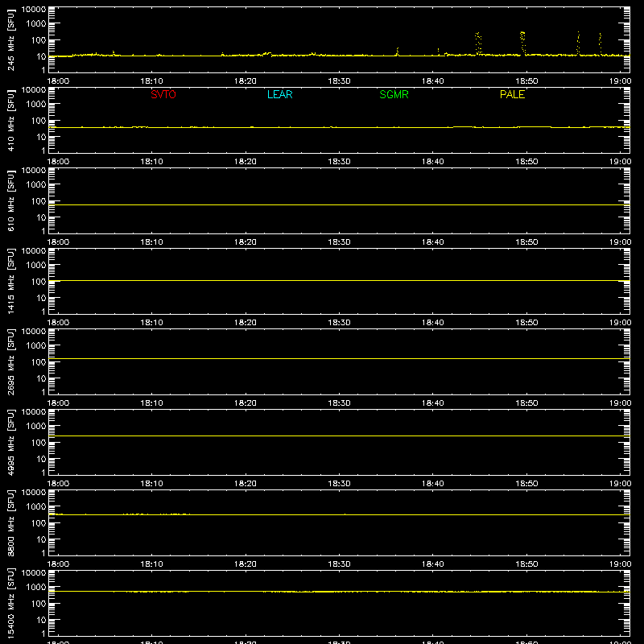
Task: Select the 8800 MHz [SFU] axis title
Action: (x=11, y=522)
